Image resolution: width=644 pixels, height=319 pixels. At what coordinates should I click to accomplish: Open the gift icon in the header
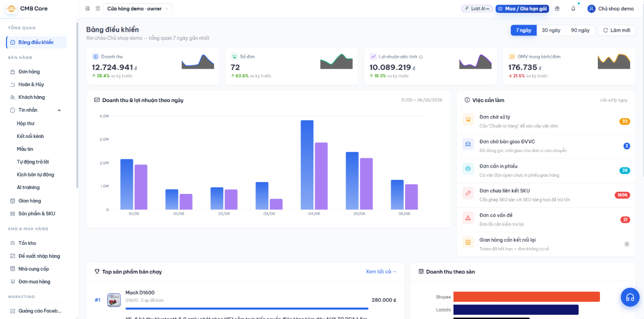point(557,9)
